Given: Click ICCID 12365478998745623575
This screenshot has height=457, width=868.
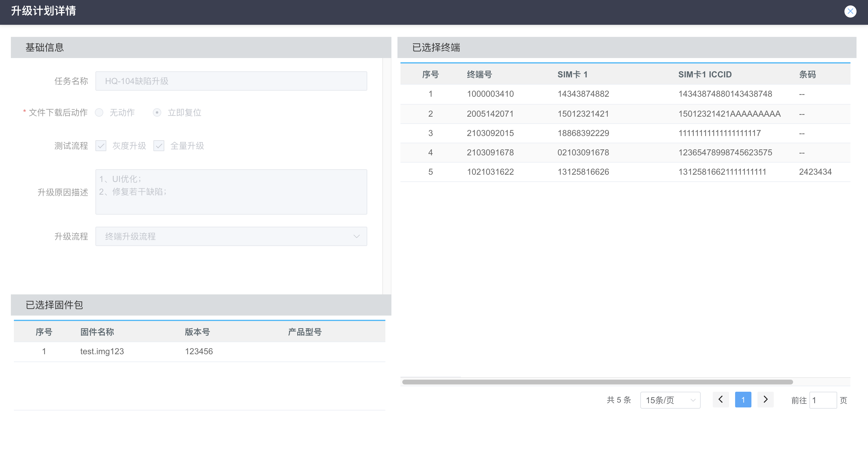Looking at the screenshot, I should click(725, 152).
